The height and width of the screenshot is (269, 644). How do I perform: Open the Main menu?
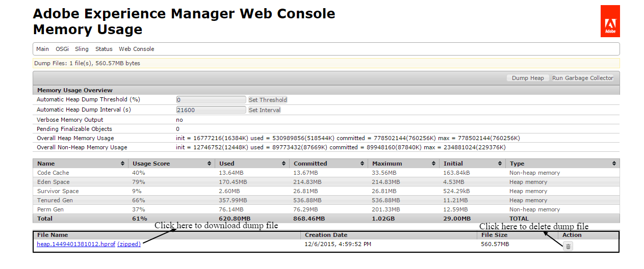[x=43, y=49]
